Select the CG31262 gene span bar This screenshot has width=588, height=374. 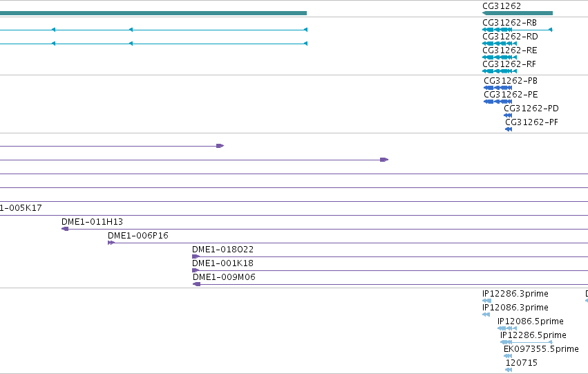pos(518,13)
